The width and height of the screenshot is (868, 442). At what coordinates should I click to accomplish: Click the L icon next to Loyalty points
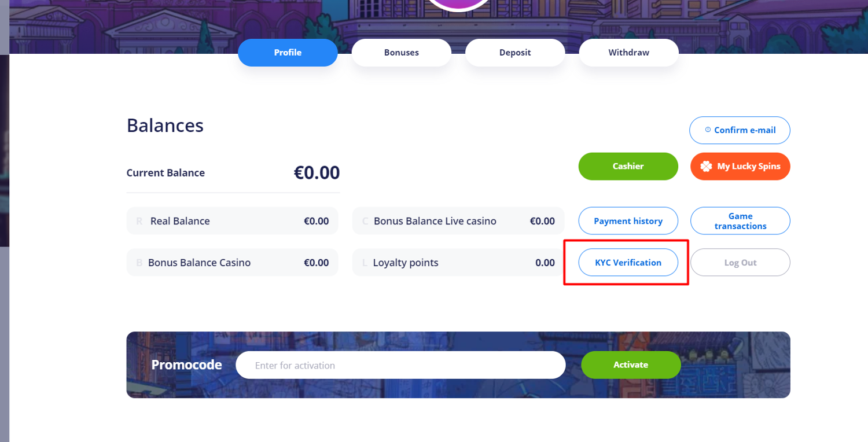pos(365,263)
